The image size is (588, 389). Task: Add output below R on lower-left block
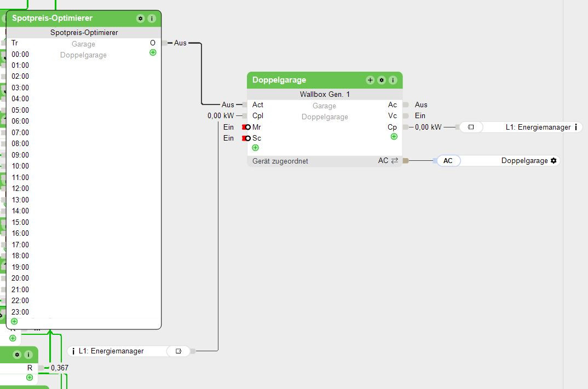click(x=30, y=378)
